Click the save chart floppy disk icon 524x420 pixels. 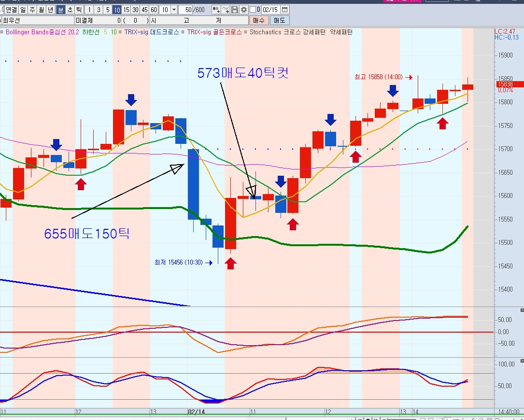point(235,10)
